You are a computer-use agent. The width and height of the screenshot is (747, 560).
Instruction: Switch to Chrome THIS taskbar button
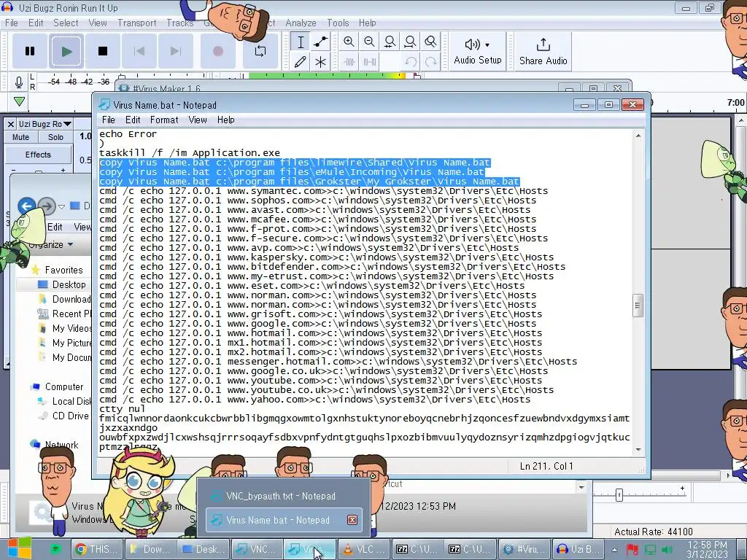97,550
